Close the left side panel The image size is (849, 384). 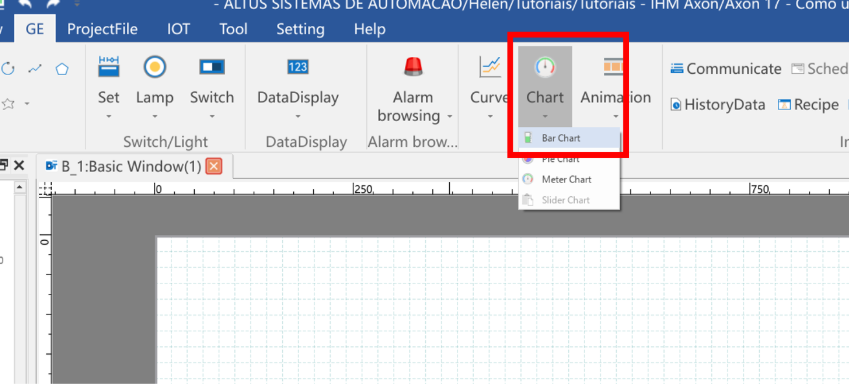click(19, 165)
